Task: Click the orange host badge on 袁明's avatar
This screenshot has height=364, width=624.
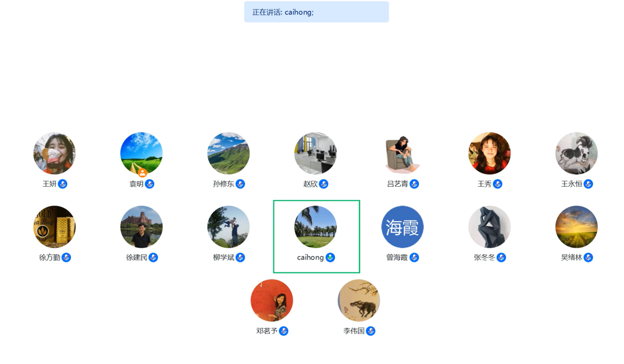Action: [x=142, y=173]
